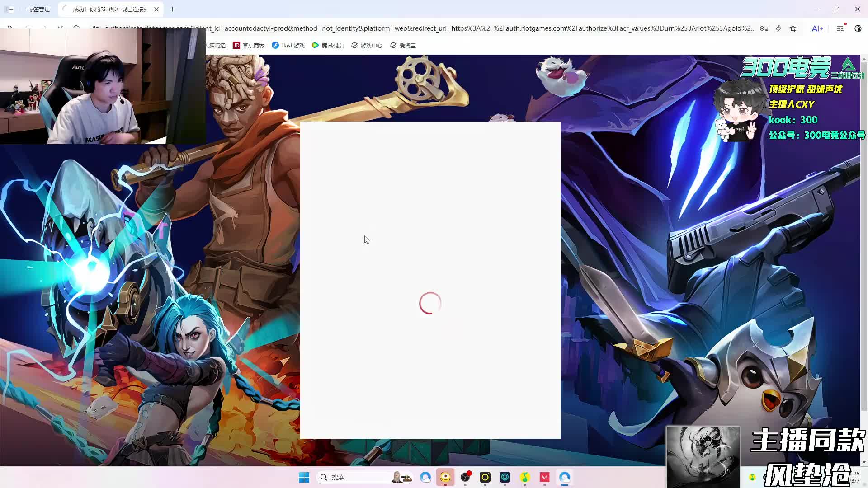Open the browser menu list icon
Image resolution: width=868 pixels, height=488 pixels.
[840, 28]
